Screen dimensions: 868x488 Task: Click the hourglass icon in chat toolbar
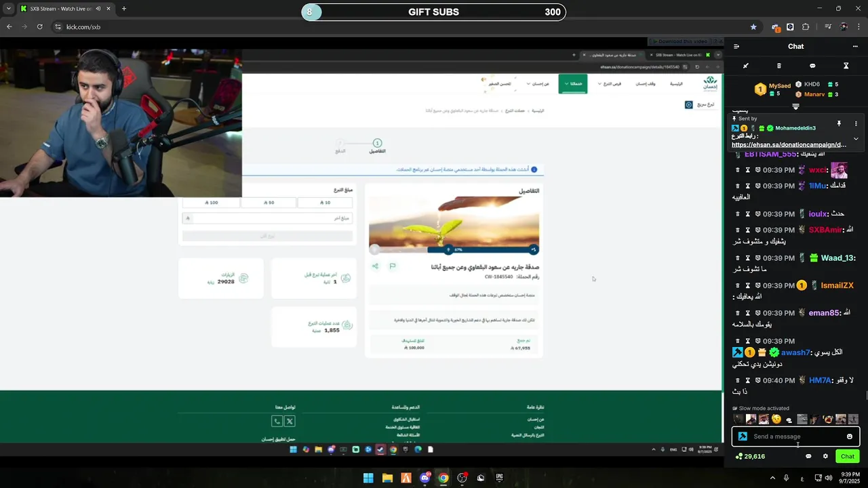click(x=846, y=66)
